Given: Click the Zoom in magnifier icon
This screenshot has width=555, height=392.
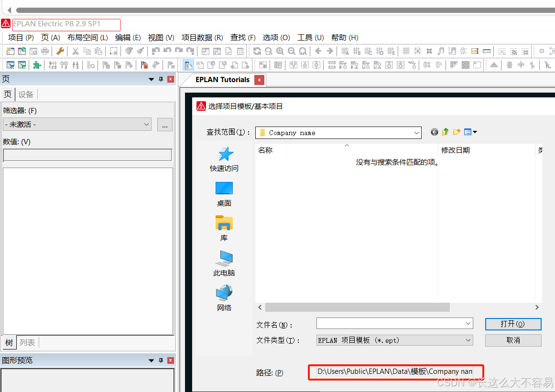Looking at the screenshot, I should click(280, 51).
